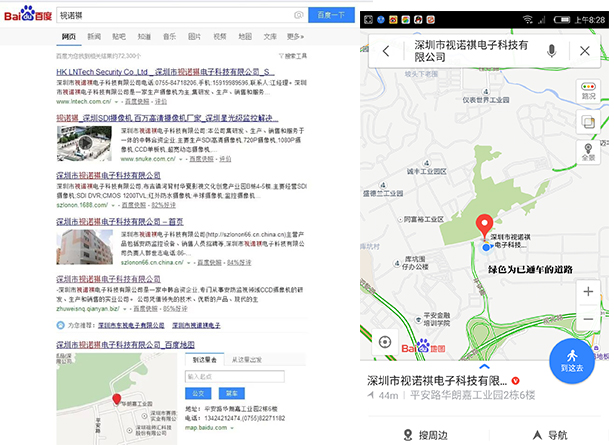
Task: Select the 新闻 tab
Action: point(94,36)
